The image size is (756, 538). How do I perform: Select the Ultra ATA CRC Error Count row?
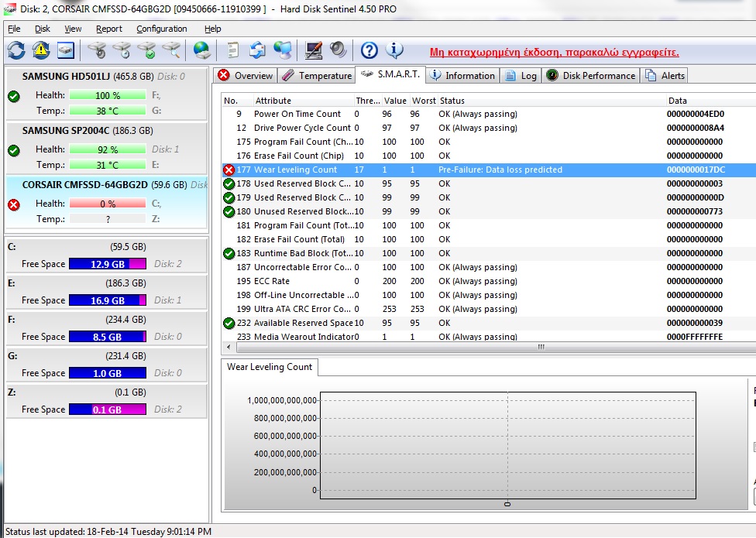(489, 309)
